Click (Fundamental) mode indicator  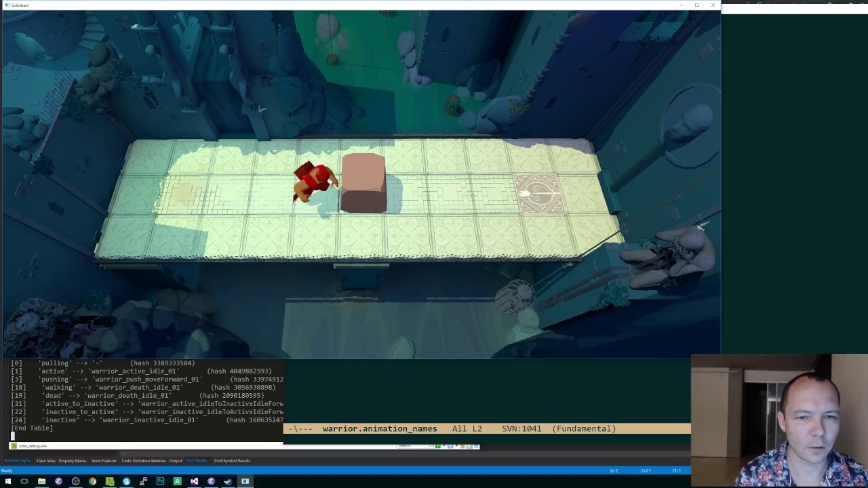click(584, 428)
